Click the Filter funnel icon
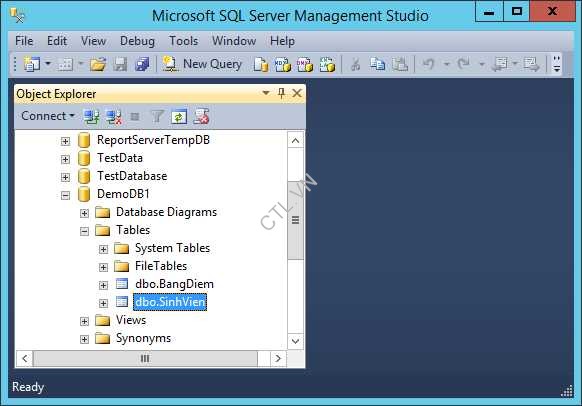582x406 pixels. point(157,117)
